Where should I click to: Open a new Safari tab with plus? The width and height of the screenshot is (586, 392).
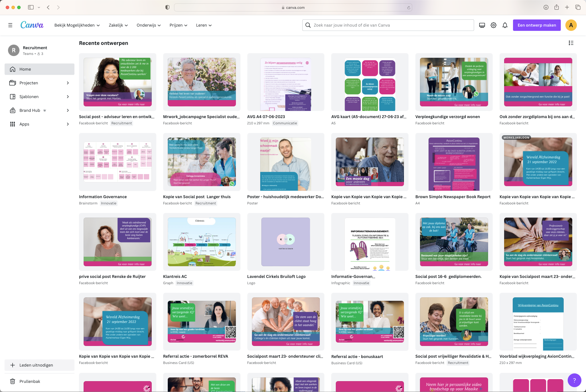[x=567, y=7]
